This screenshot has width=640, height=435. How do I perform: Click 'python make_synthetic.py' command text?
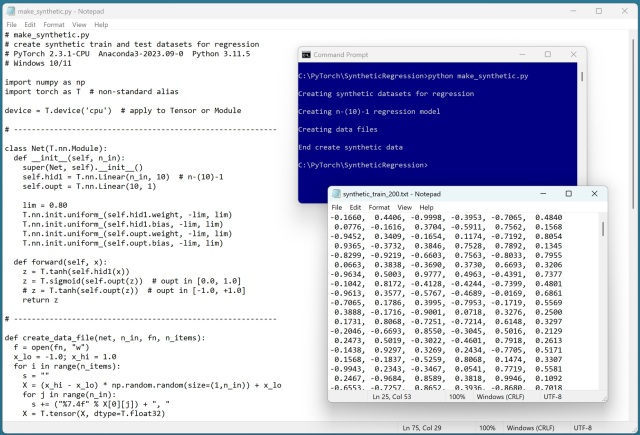pos(478,76)
